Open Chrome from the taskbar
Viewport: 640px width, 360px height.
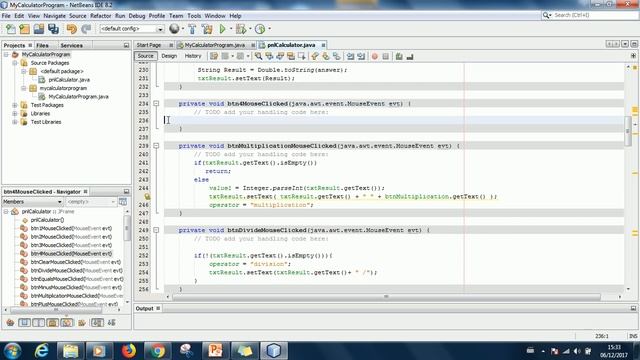(x=157, y=351)
